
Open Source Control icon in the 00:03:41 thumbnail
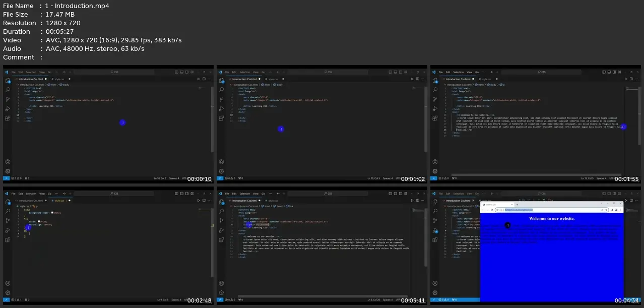221,221
